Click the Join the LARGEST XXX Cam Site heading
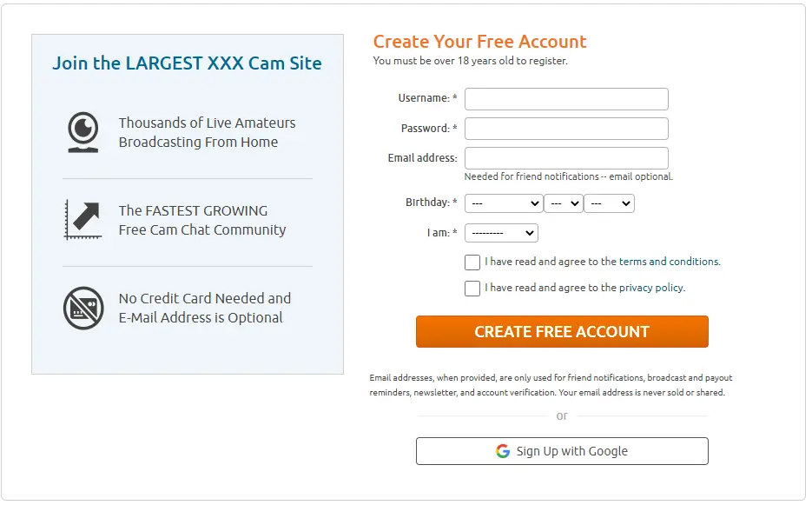Image resolution: width=812 pixels, height=505 pixels. click(x=187, y=63)
